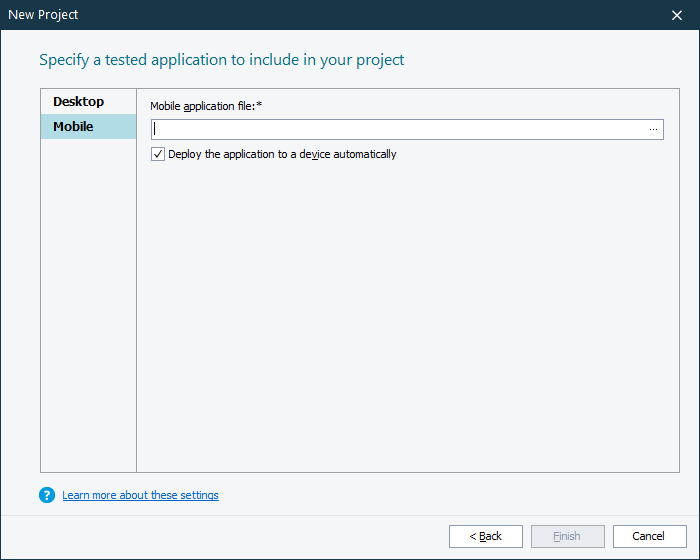Uncheck Deploy the application automatically checkbox
Screen dimensions: 700x560
tap(158, 154)
